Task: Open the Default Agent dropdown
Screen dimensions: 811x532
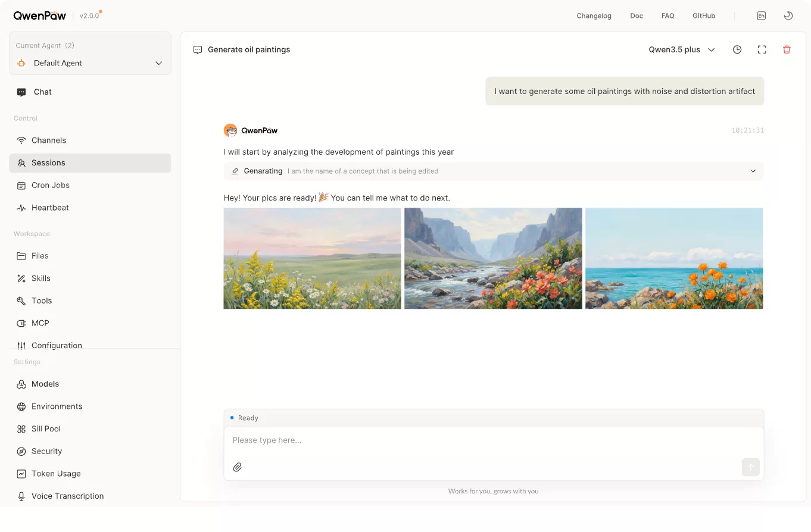Action: pyautogui.click(x=90, y=63)
